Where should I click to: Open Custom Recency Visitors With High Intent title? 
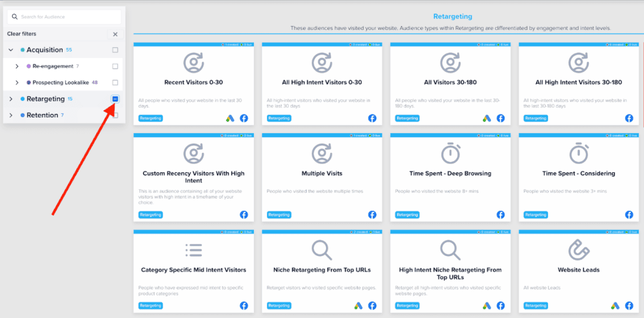(193, 177)
